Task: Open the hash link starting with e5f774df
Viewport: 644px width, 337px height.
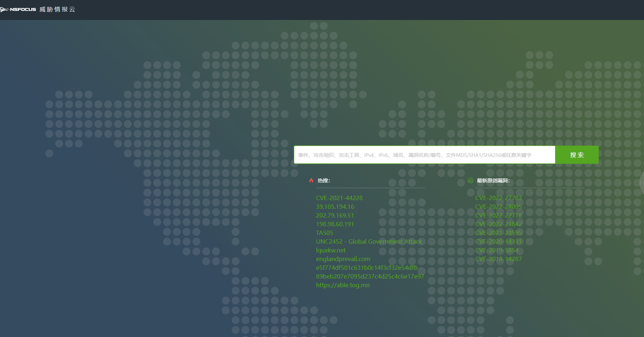Action: pos(366,268)
